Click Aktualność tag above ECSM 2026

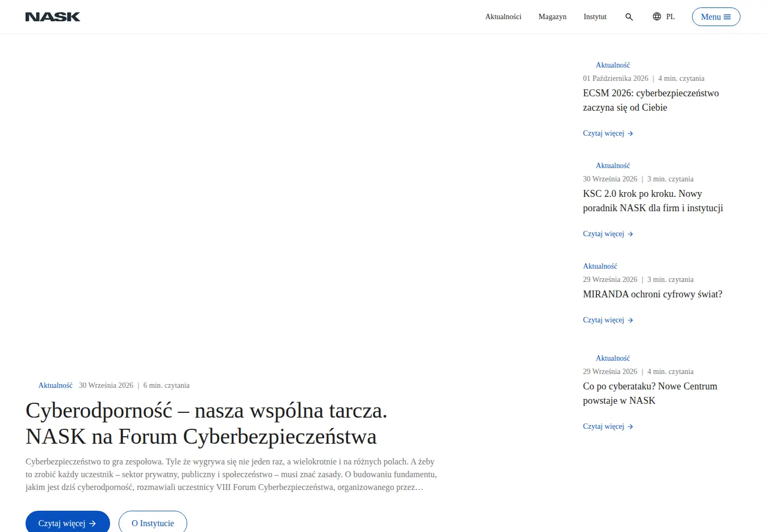coord(613,65)
